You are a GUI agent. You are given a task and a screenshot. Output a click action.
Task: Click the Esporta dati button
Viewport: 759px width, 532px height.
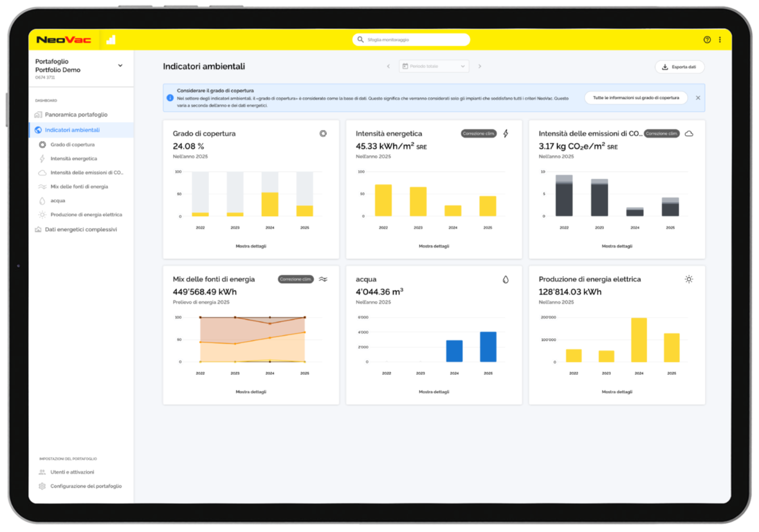679,67
